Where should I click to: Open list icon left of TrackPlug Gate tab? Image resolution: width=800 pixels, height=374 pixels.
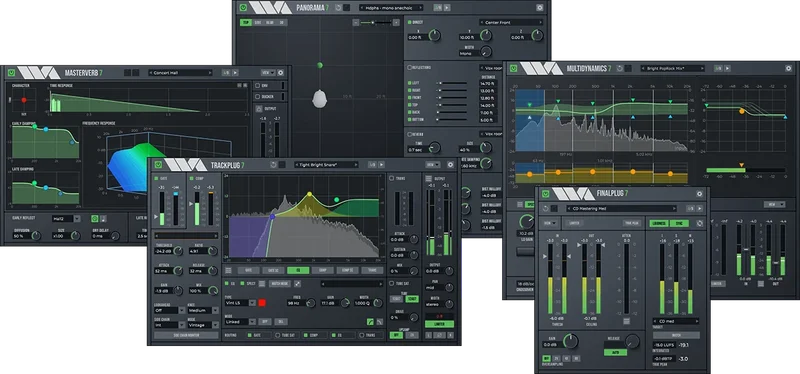[228, 270]
